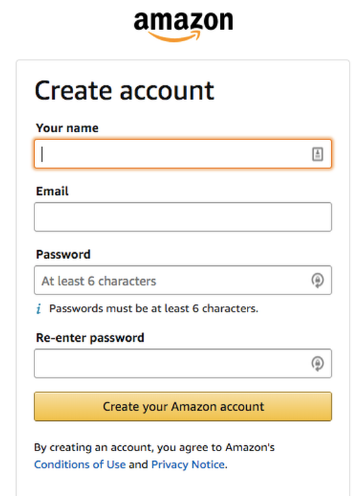This screenshot has width=363, height=497.
Task: Select the Re-enter password input box
Action: pos(183,363)
